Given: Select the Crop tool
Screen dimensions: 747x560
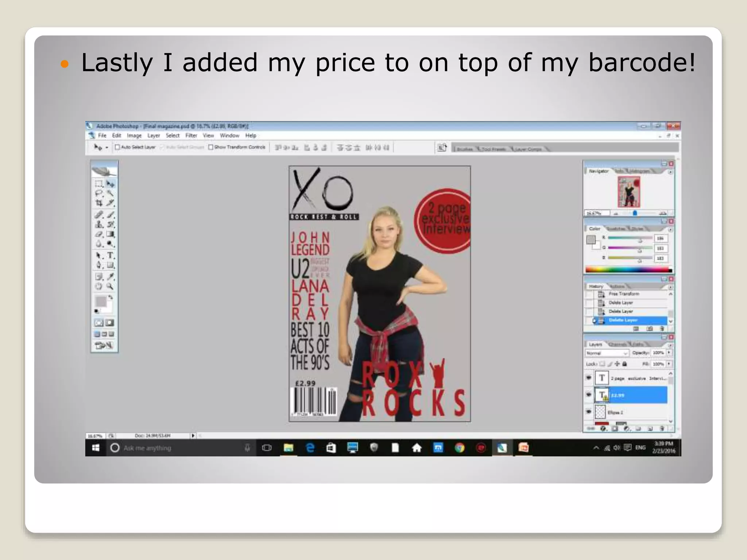Looking at the screenshot, I should click(x=99, y=203).
